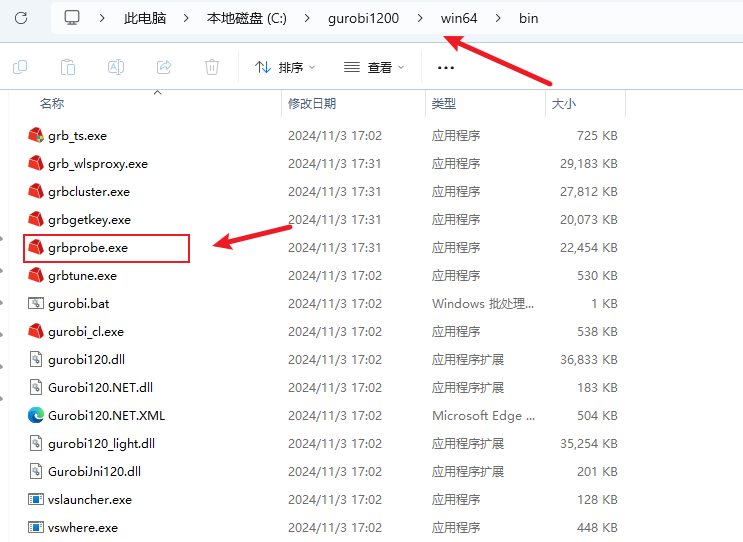This screenshot has width=743, height=542.
Task: Expand the chevron after gurobi1200
Action: 420,18
